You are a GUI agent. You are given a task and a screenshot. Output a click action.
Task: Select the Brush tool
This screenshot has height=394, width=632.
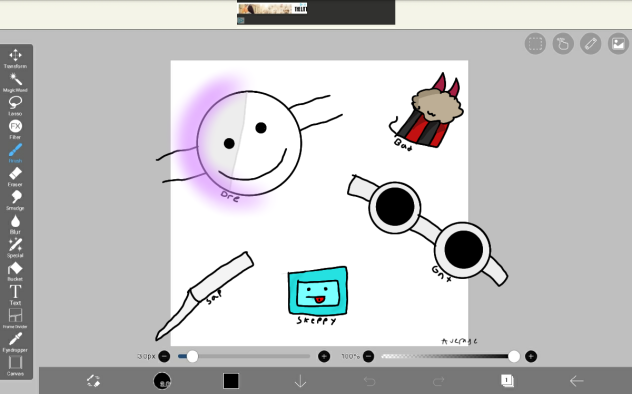15,153
